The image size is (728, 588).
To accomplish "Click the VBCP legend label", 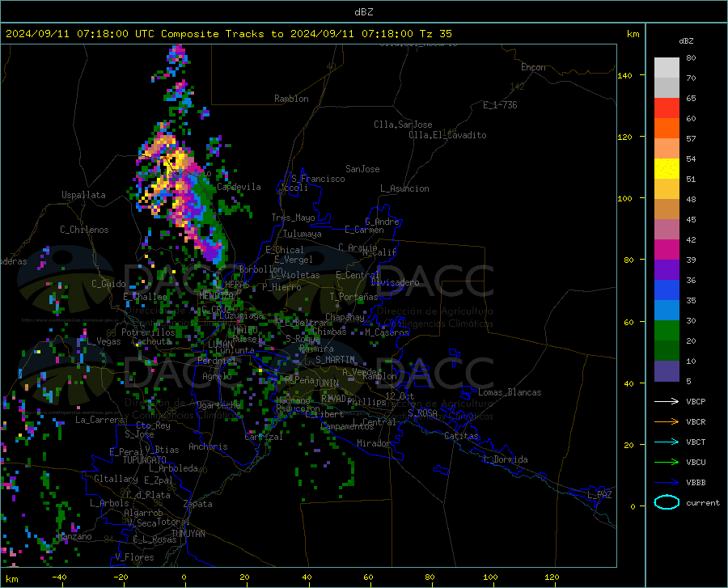I will pyautogui.click(x=696, y=401).
